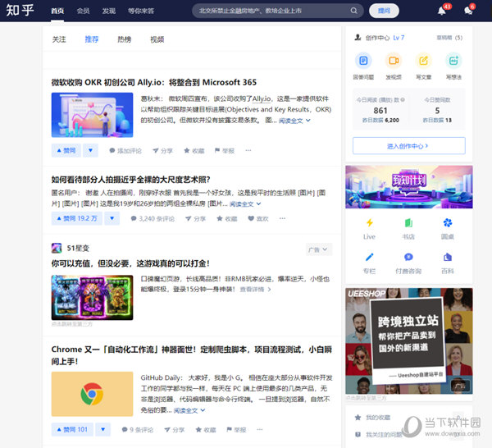
Task: Expand 阅读全文 on the art photo answer
Action: (245, 204)
